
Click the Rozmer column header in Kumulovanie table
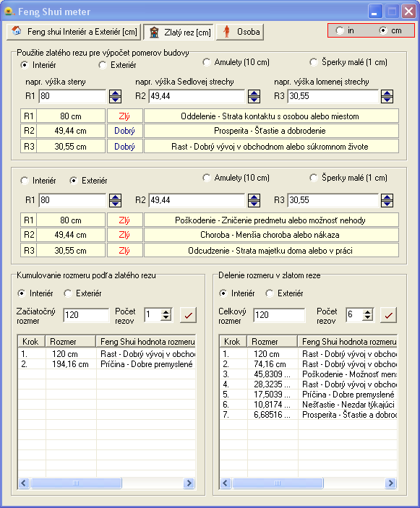pos(70,342)
